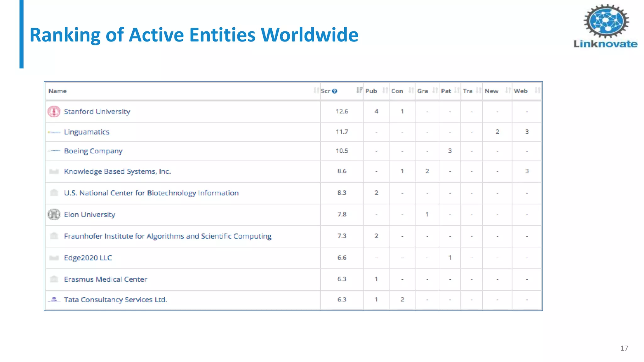644x362 pixels.
Task: Click Linguamatics score value 11.7
Action: click(342, 132)
